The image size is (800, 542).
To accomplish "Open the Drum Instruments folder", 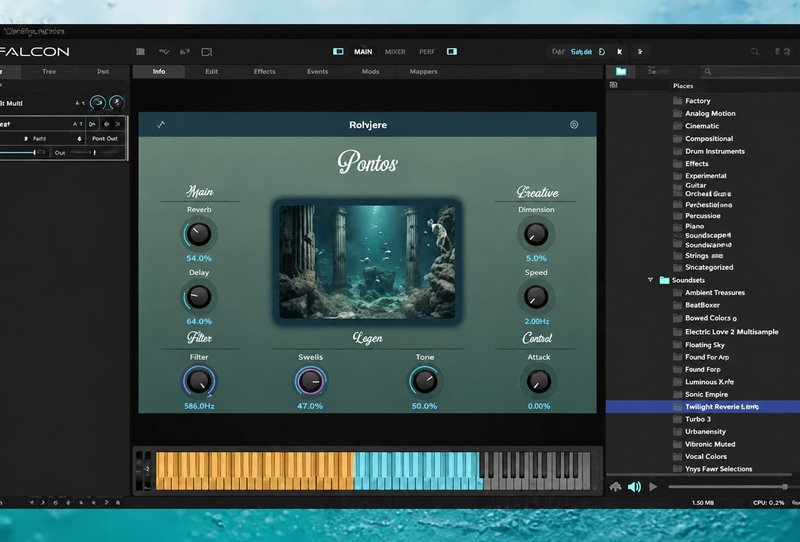I will pos(715,151).
